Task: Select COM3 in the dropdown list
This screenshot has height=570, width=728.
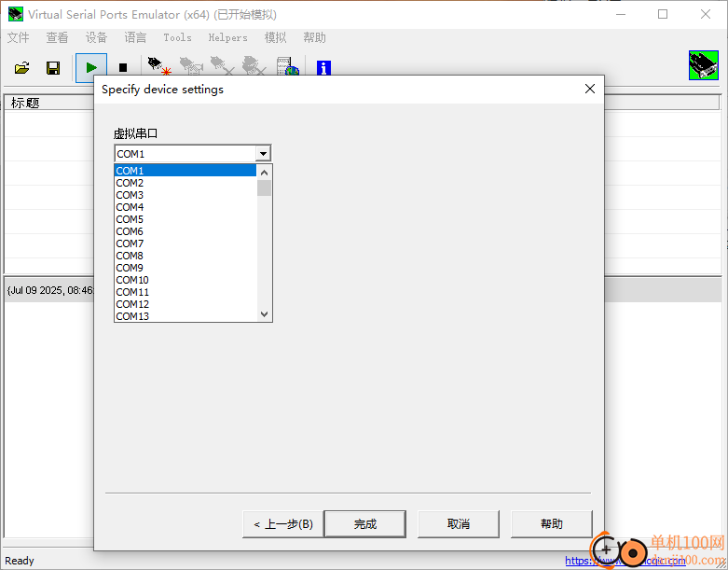Action: coord(185,195)
